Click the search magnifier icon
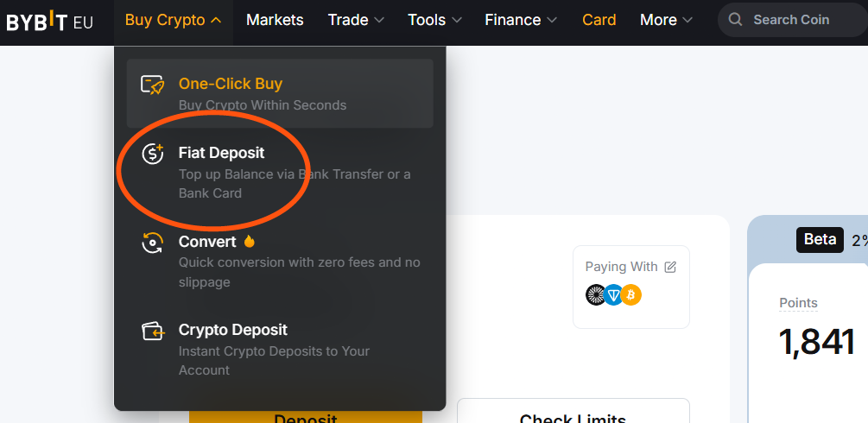The height and width of the screenshot is (423, 868). [736, 20]
